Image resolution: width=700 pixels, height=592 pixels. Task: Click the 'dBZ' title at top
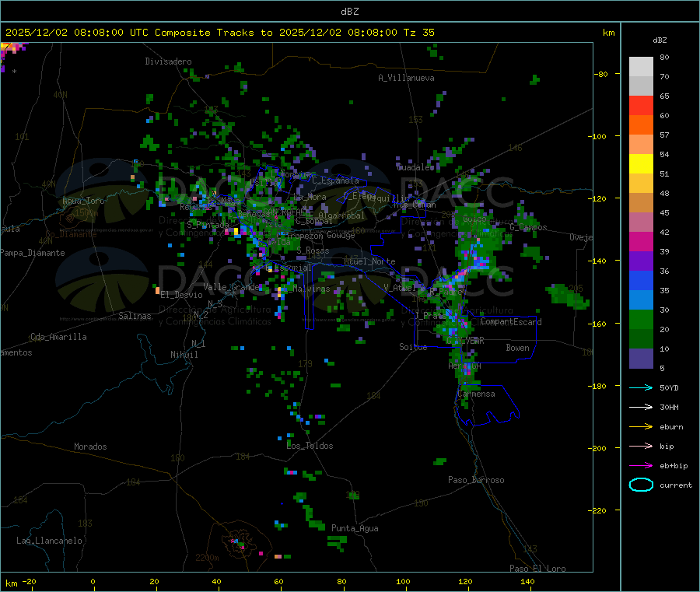(x=349, y=12)
